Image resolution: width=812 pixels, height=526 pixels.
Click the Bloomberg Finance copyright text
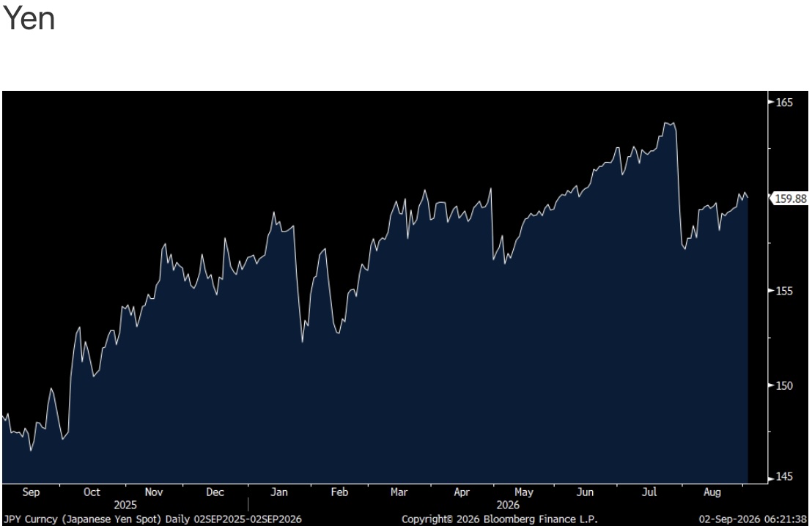click(499, 519)
